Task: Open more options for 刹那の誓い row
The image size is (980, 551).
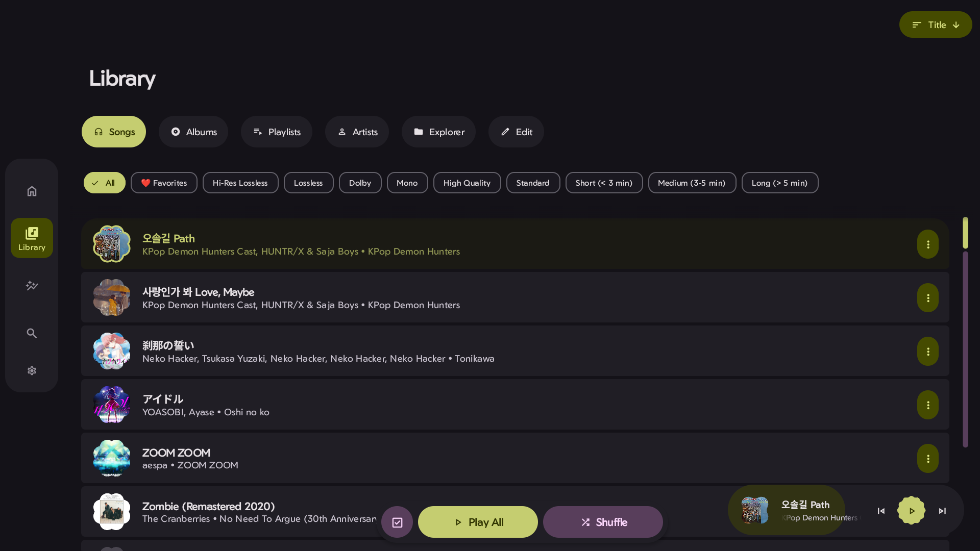Action: pyautogui.click(x=928, y=352)
